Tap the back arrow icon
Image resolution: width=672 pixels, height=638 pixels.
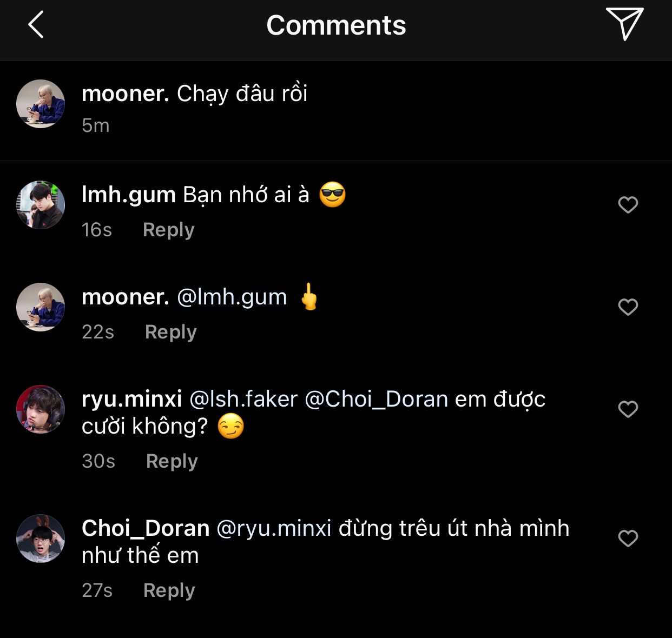click(36, 25)
